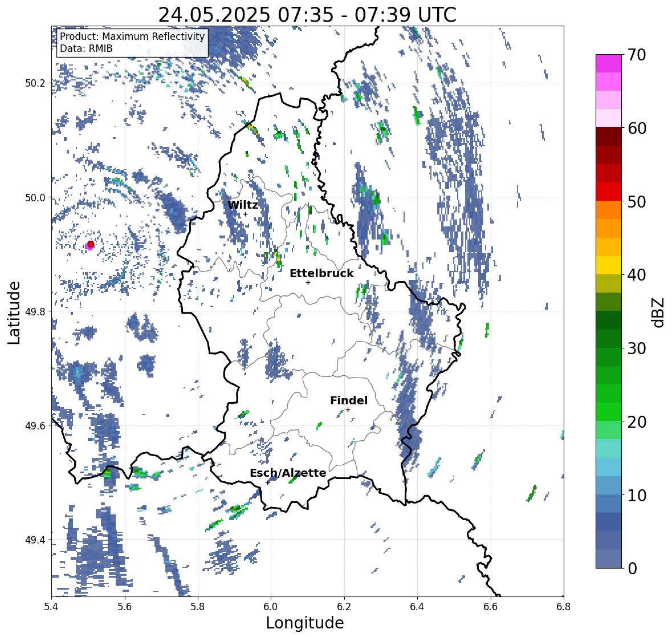Click the 60 colorbar tick label
Screen dimensions: 672x637
click(x=637, y=128)
